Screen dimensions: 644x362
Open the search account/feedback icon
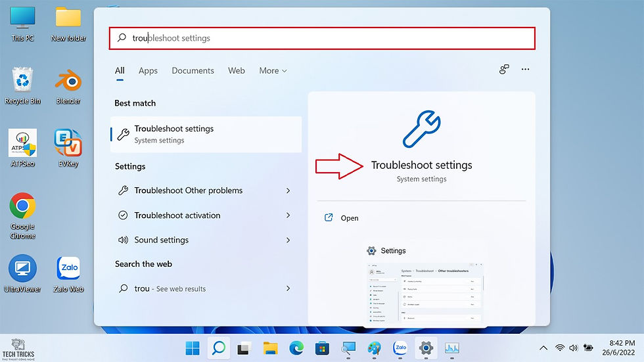(x=504, y=70)
